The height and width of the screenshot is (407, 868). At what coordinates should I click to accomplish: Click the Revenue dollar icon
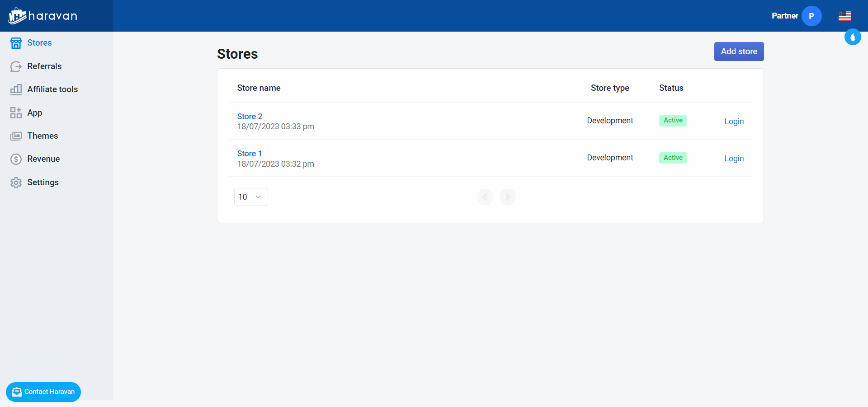[16, 159]
